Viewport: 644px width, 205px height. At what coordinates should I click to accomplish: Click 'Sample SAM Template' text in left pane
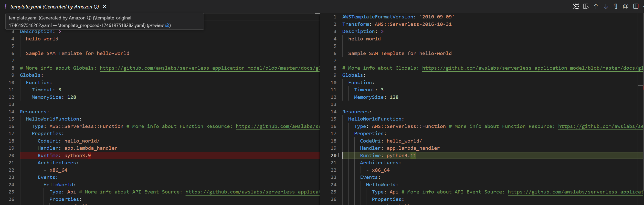pyautogui.click(x=54, y=53)
